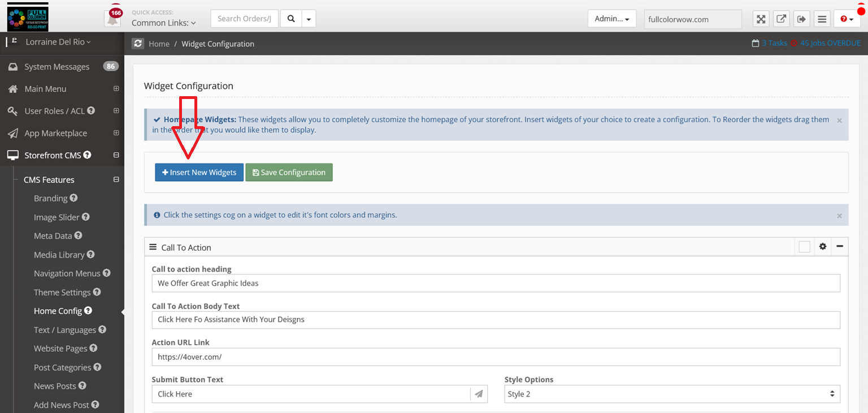The width and height of the screenshot is (868, 413).
Task: Collapse the Storefront CMS sidebar section
Action: click(116, 155)
